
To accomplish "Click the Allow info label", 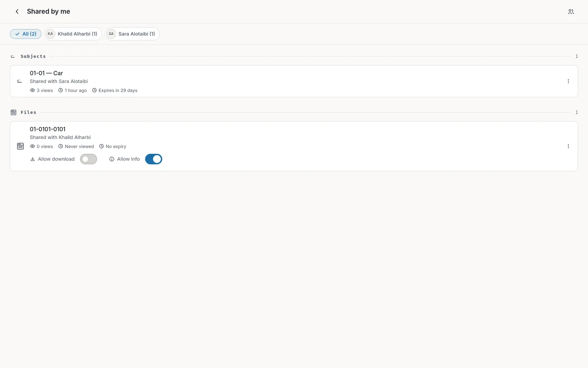I will 128,159.
